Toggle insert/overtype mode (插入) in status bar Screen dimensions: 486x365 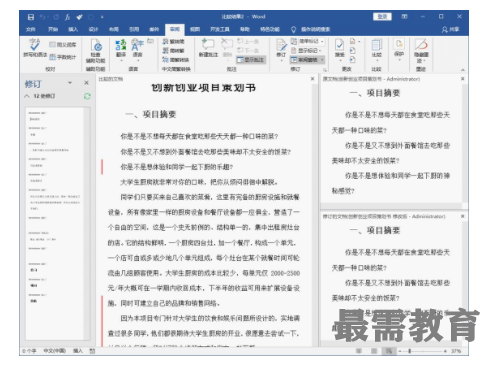coord(78,351)
